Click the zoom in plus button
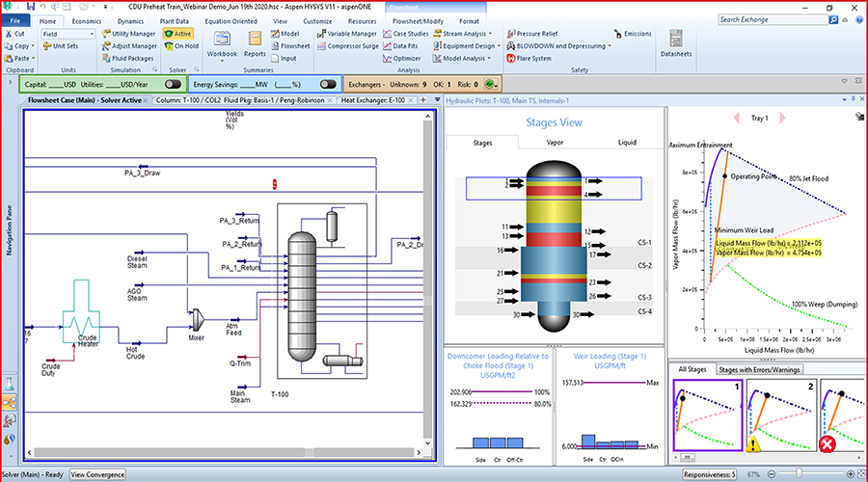Screen dimensions: 868x482 [851, 474]
